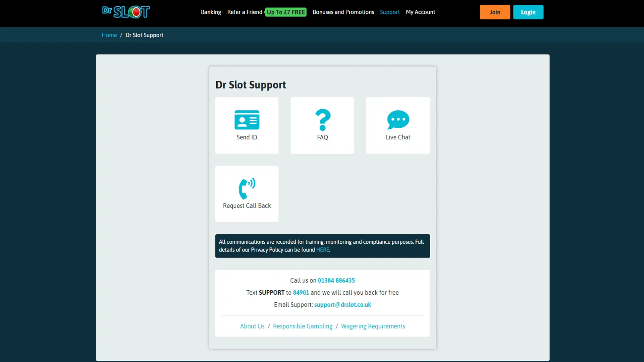Go to Bonuses and Promotions
Viewport: 644px width, 362px height.
tap(343, 12)
